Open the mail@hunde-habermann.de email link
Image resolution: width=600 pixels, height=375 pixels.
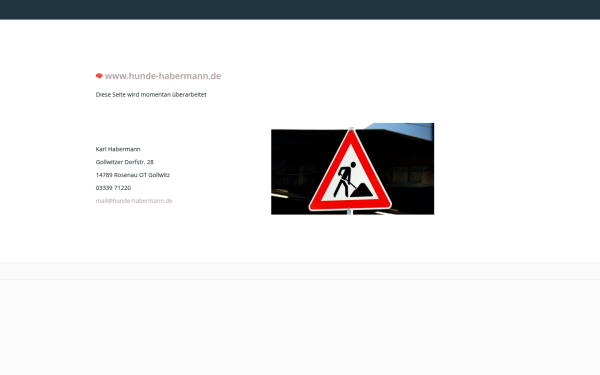coord(134,201)
